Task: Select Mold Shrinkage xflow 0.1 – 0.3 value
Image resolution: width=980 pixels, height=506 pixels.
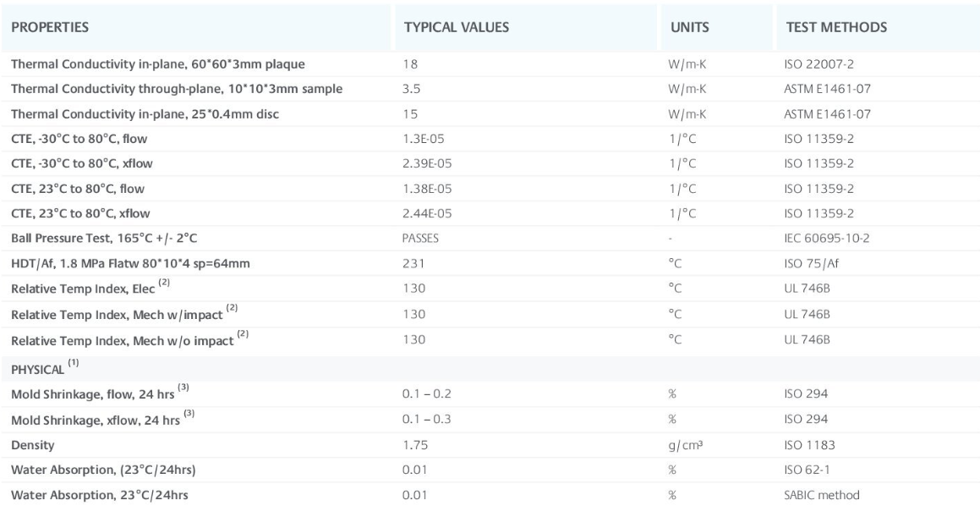Action: (427, 419)
